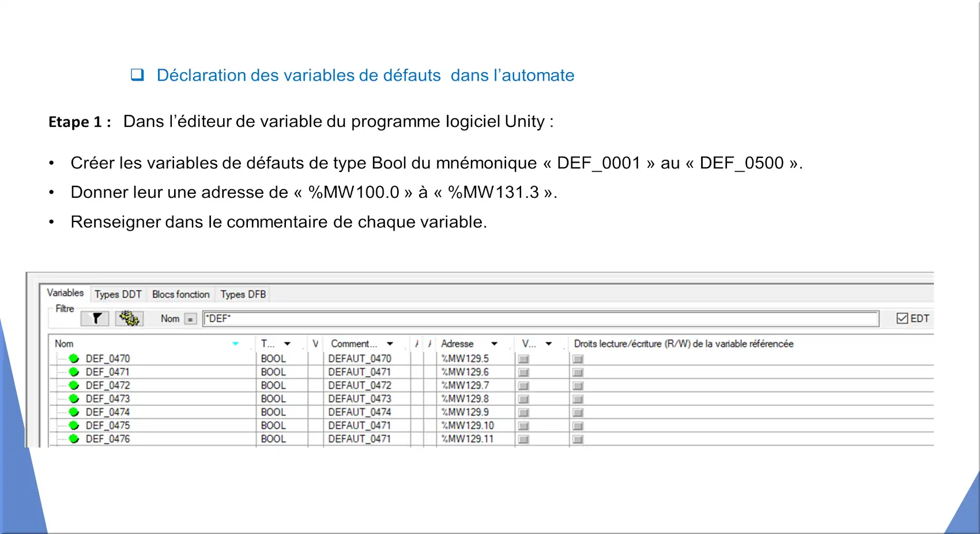Select the DEF_0470 variable name
The height and width of the screenshot is (534, 980).
[x=108, y=359]
